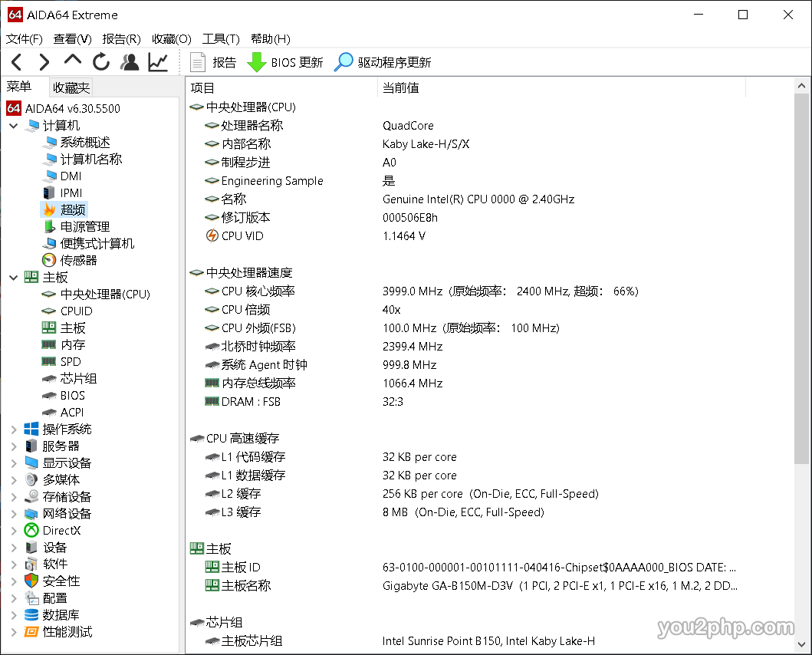
Task: Click the 性能测试 benchmark icon
Action: click(31, 632)
